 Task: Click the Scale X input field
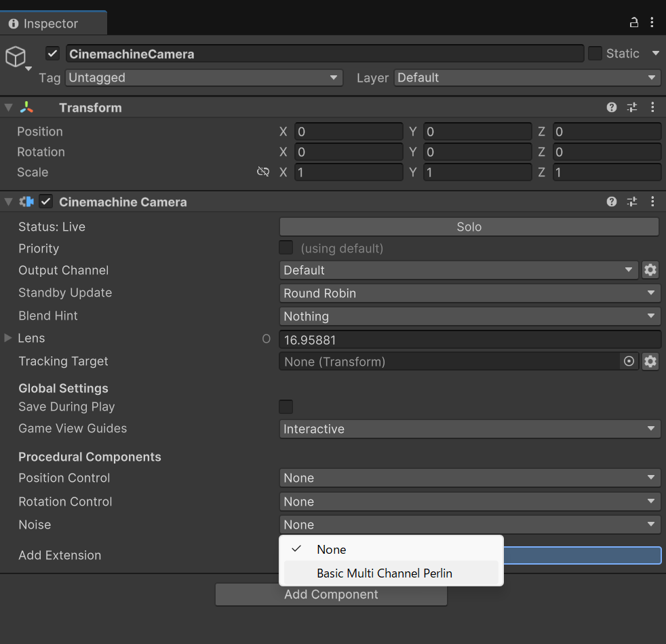click(349, 172)
